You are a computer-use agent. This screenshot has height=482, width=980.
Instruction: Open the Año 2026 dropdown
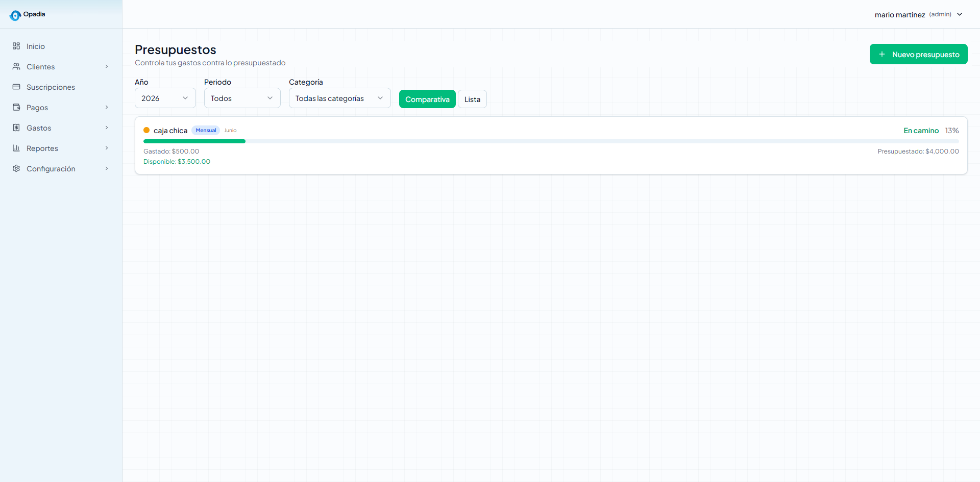(x=165, y=98)
